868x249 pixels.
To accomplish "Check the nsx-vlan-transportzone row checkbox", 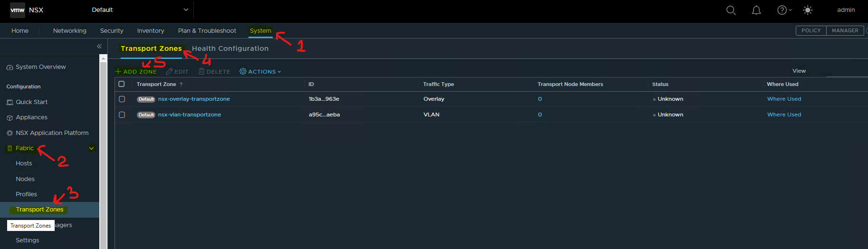I will click(x=122, y=115).
